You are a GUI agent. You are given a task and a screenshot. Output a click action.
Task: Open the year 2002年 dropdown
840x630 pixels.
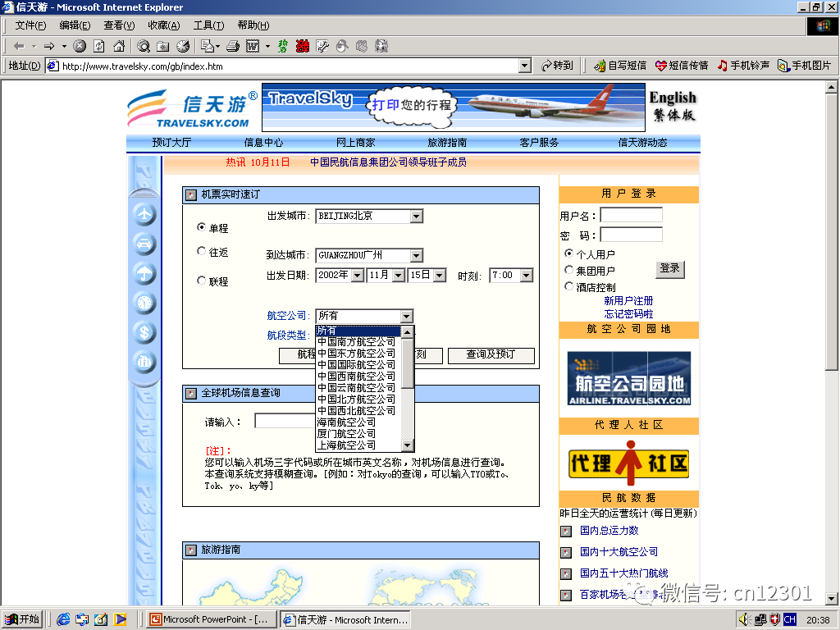pos(358,276)
